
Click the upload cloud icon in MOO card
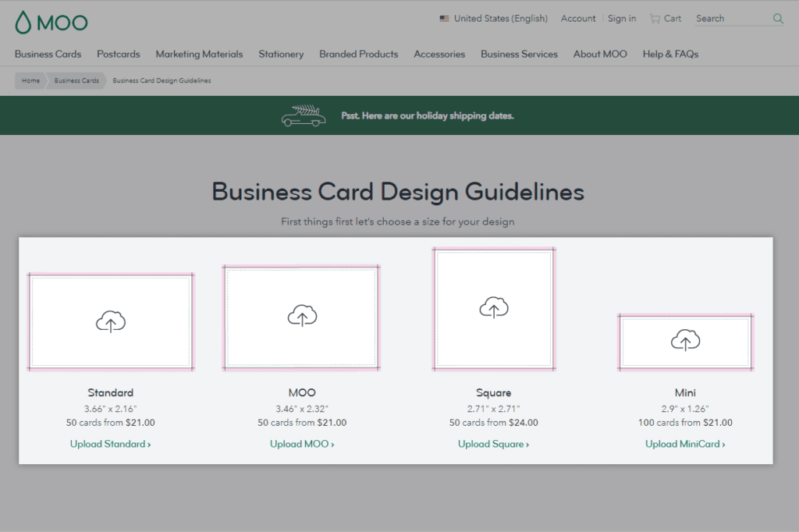302,315
